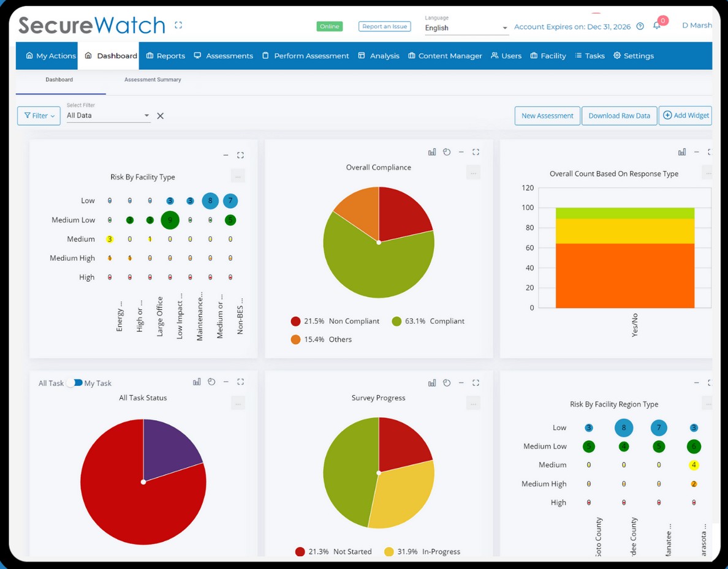Switch to the Assessment Summary tab
The width and height of the screenshot is (728, 569).
[152, 79]
